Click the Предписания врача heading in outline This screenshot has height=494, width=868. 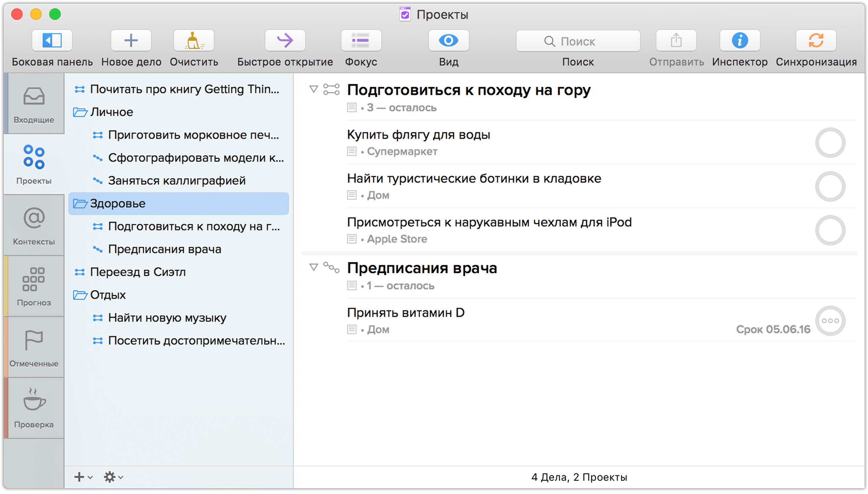click(422, 268)
